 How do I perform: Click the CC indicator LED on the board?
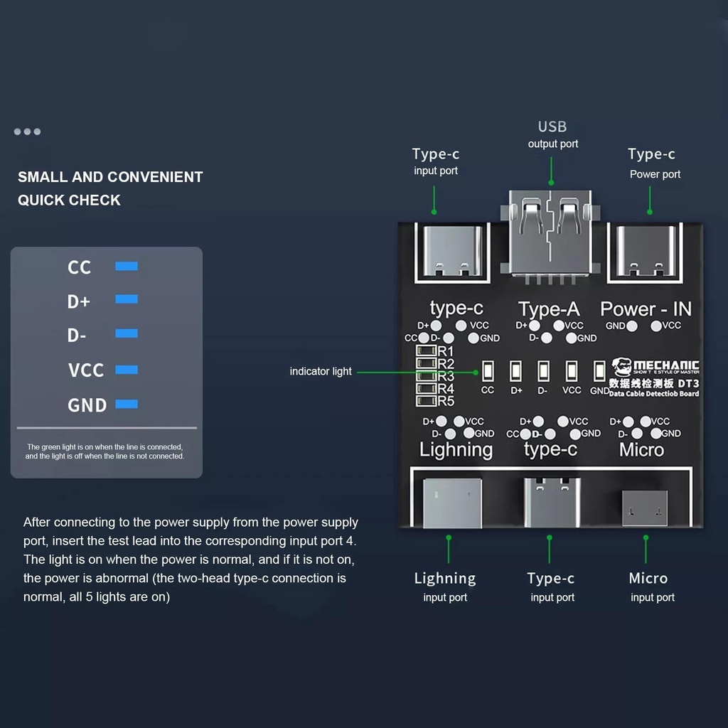coord(488,371)
